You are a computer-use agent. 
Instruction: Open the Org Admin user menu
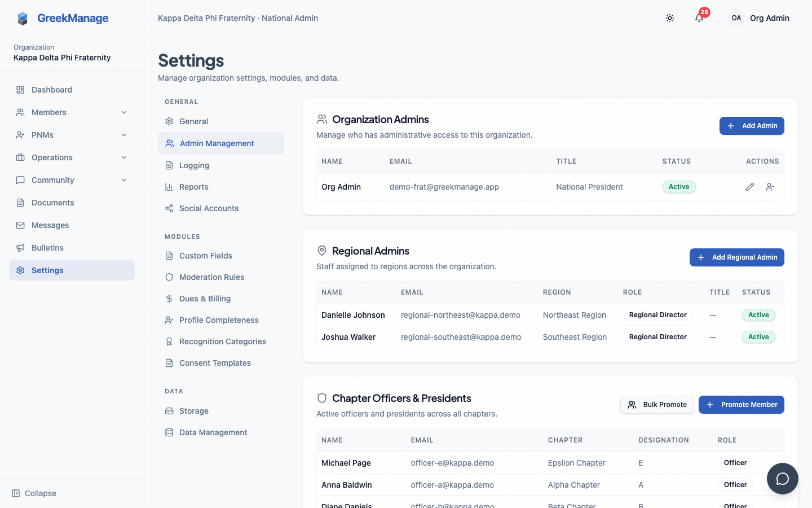759,18
